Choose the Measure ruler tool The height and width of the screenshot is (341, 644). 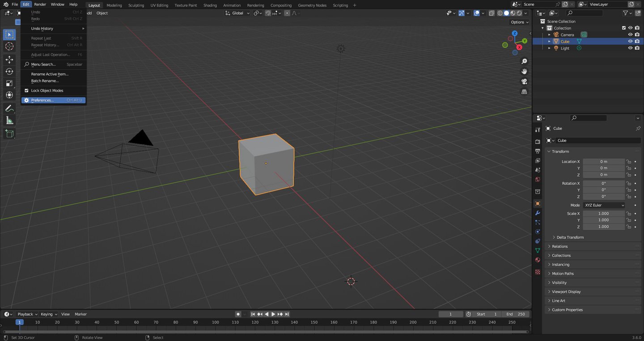tap(9, 121)
